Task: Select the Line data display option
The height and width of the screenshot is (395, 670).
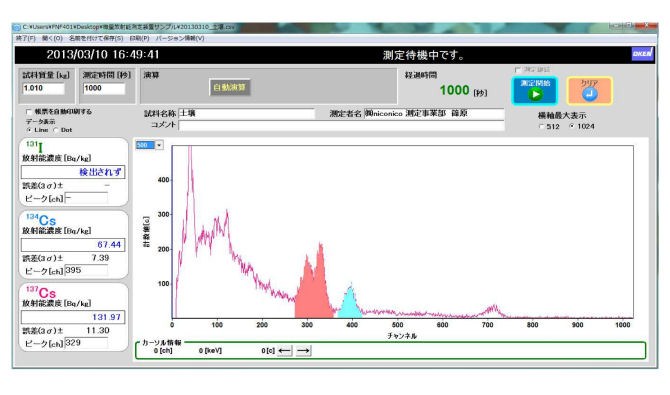Action: (x=29, y=130)
